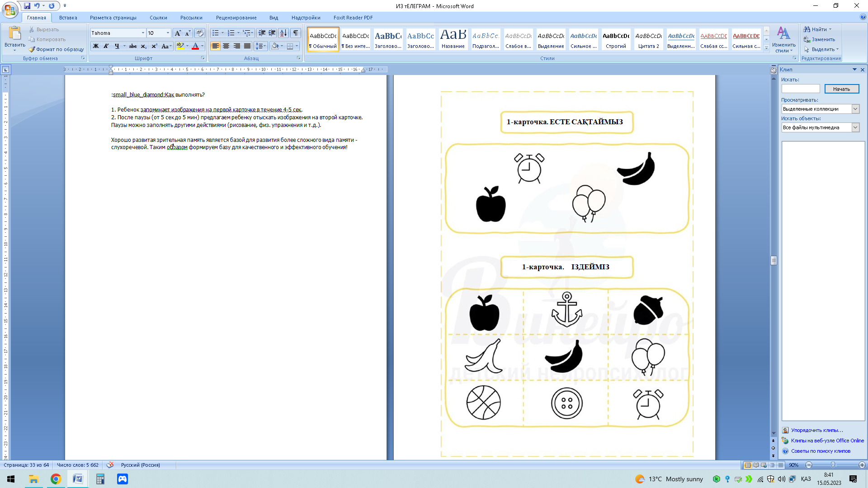Click the Начать search button
Viewport: 868px width, 488px height.
pyautogui.click(x=841, y=89)
